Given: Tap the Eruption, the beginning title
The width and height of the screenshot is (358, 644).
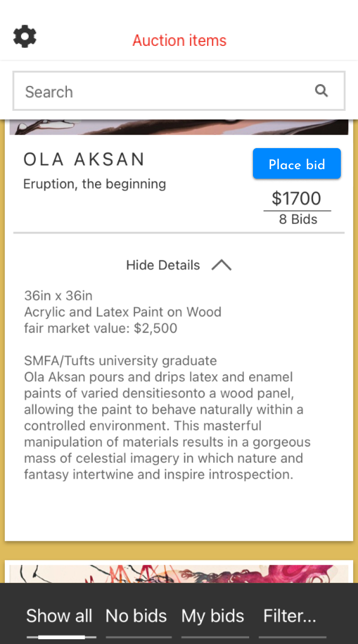Looking at the screenshot, I should click(x=95, y=184).
